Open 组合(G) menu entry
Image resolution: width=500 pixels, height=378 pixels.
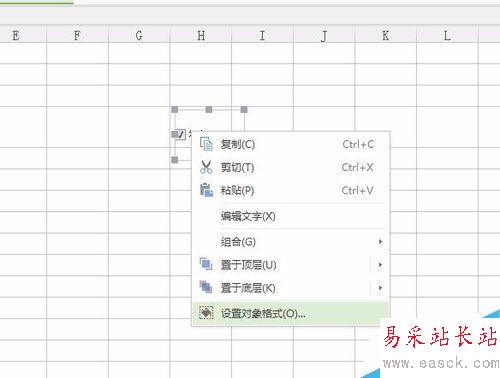click(291, 242)
